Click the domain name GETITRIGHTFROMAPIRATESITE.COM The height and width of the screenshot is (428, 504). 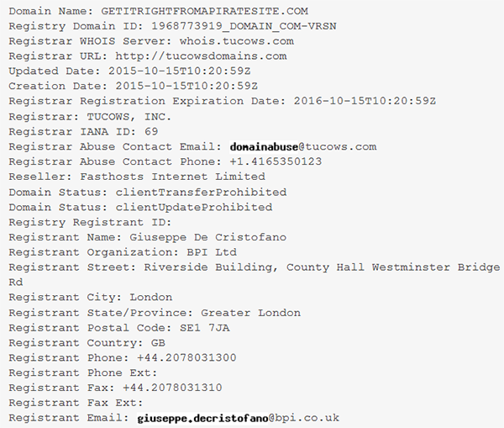pos(204,11)
